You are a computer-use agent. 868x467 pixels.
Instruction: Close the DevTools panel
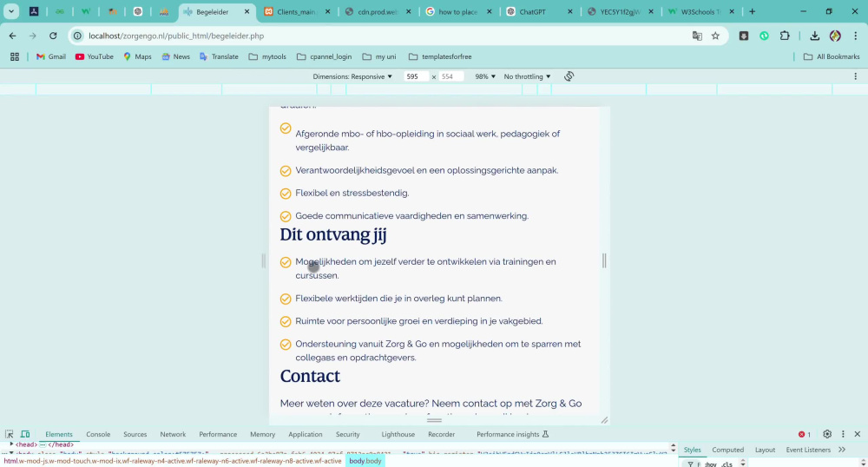point(857,434)
